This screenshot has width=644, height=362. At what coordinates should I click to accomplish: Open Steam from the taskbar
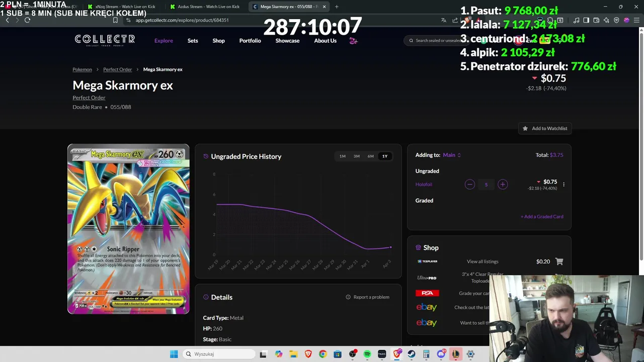(x=412, y=354)
